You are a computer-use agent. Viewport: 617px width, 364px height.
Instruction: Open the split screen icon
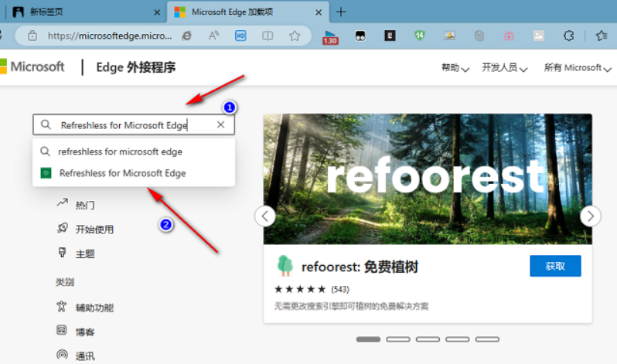268,36
